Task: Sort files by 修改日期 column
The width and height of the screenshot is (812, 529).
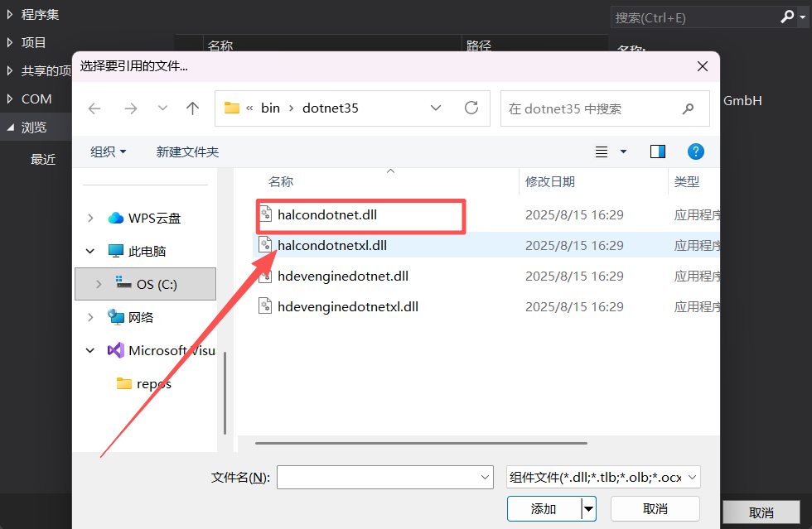Action: coord(550,181)
